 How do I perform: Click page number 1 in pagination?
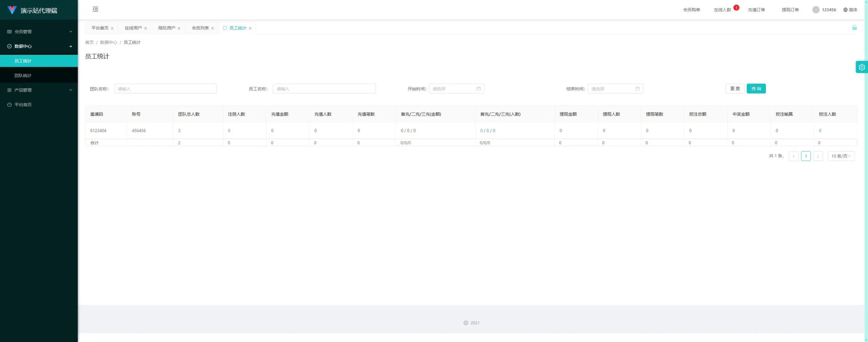click(x=806, y=156)
